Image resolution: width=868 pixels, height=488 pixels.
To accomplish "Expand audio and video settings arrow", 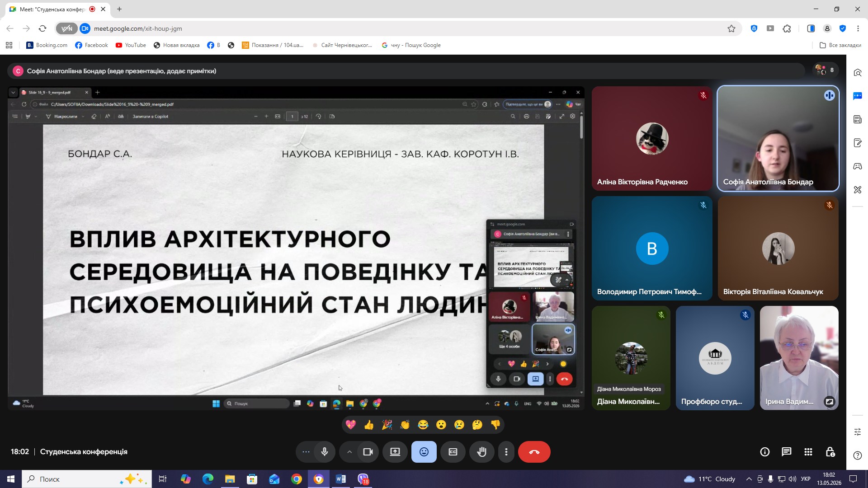I will tap(349, 452).
